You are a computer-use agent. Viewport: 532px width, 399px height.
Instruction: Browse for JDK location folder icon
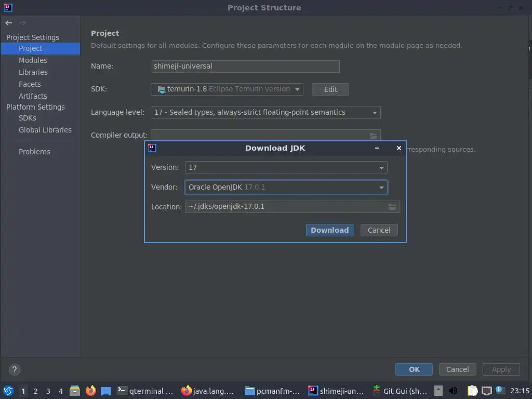(x=392, y=207)
